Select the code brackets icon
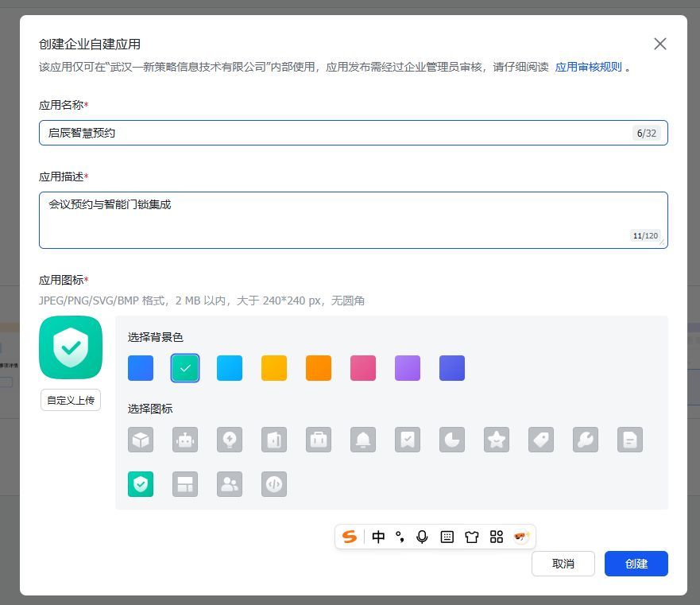700x605 pixels. click(x=274, y=484)
